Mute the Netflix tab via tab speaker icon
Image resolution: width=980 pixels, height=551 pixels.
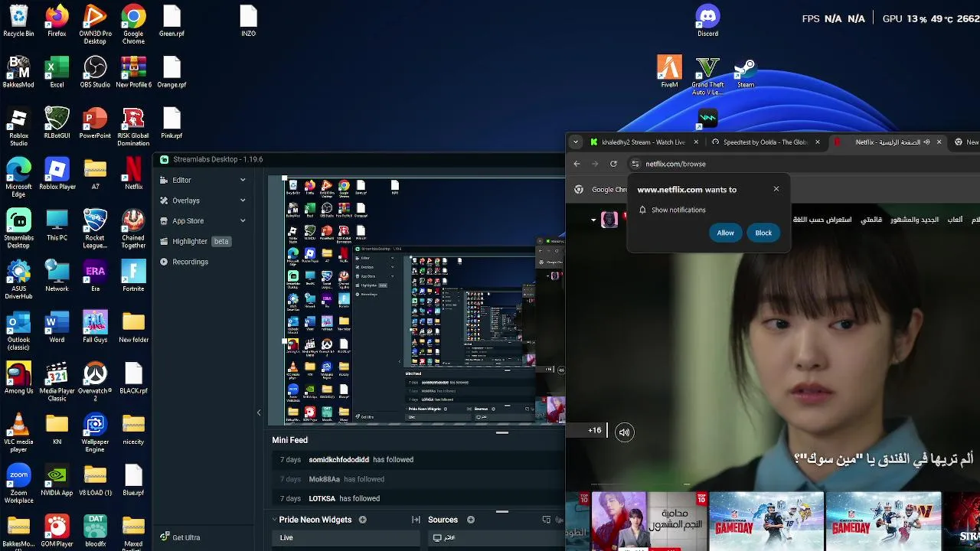point(927,142)
